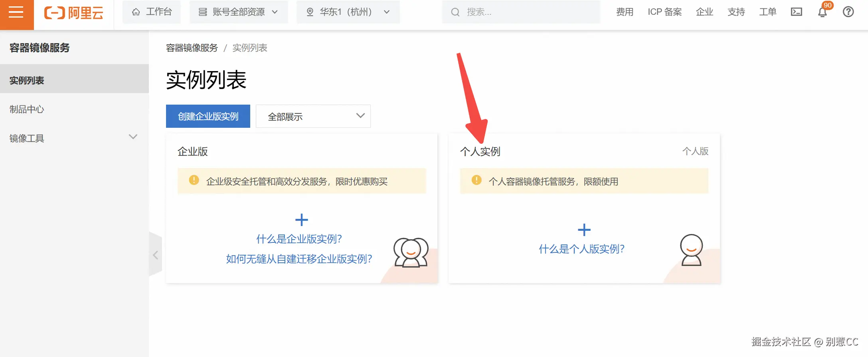The height and width of the screenshot is (357, 868).
Task: Launch the Cloud Shell terminal icon
Action: pos(797,12)
